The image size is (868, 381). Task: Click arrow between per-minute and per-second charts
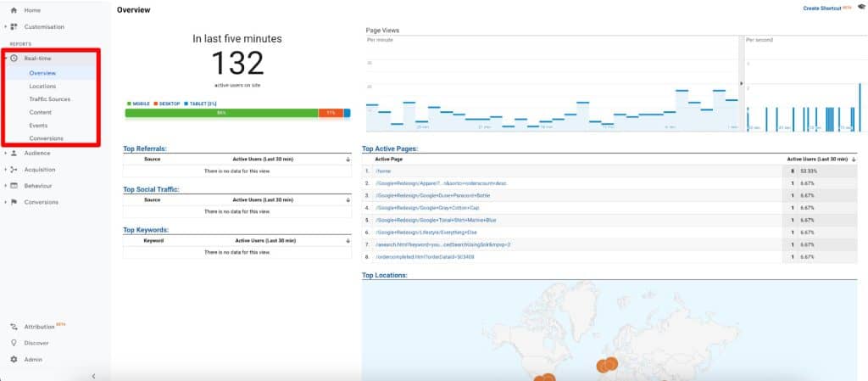click(x=742, y=84)
